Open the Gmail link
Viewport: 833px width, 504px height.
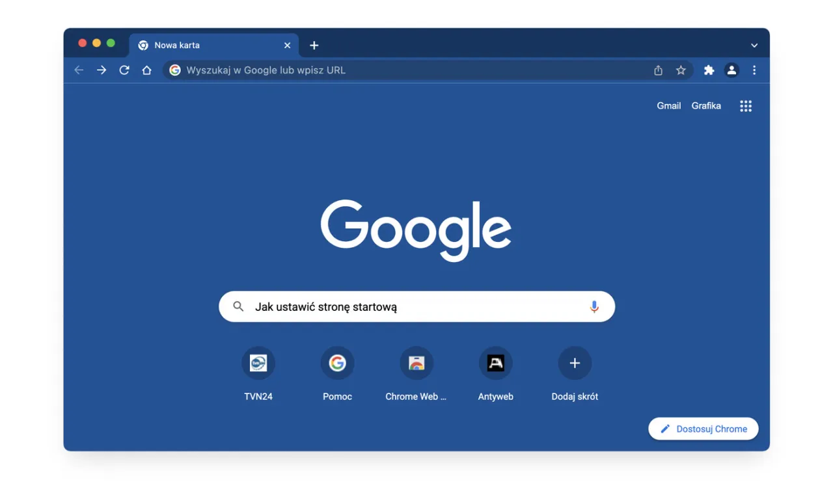tap(668, 105)
